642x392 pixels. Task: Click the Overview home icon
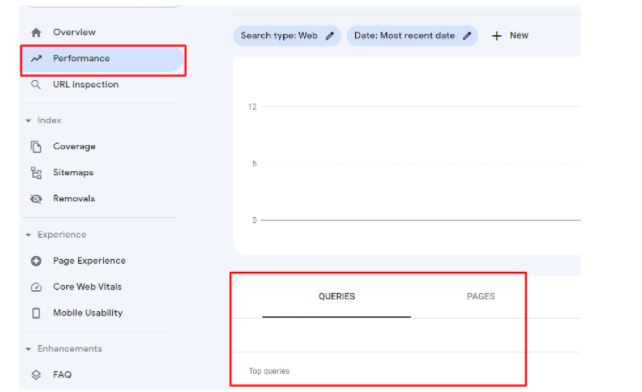click(36, 32)
